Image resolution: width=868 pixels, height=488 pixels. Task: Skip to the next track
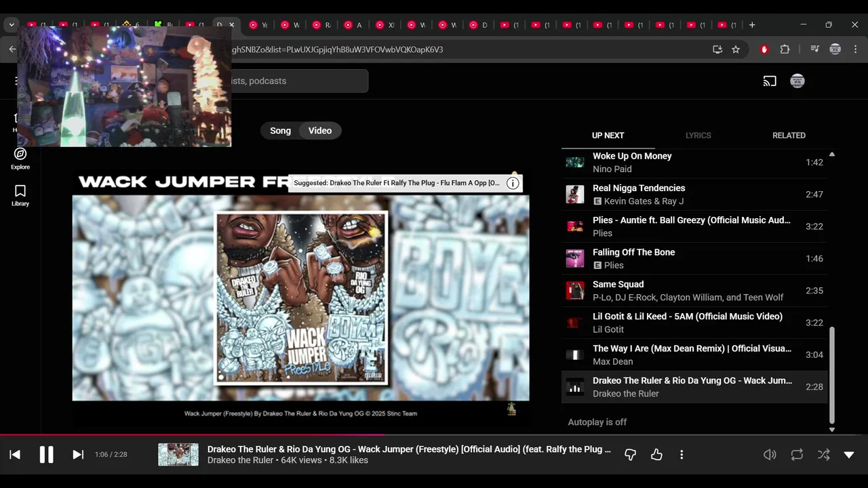pyautogui.click(x=78, y=455)
